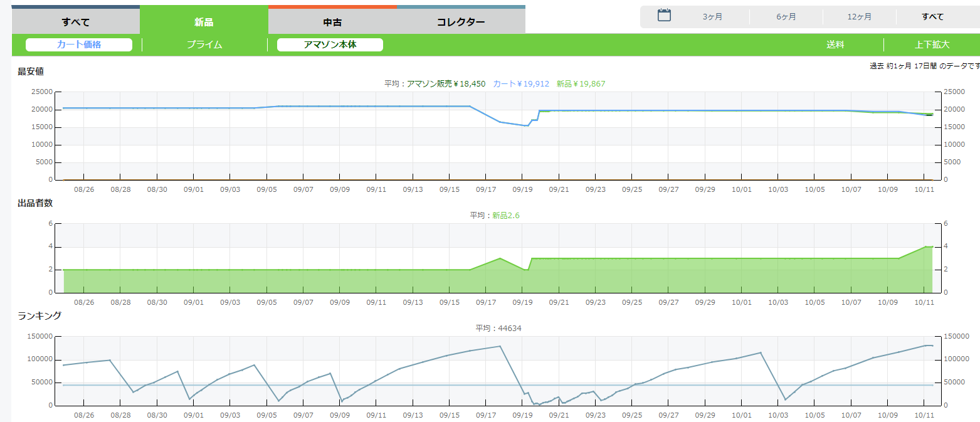Toggle the カート価格 filter
980x422 pixels.
point(79,45)
